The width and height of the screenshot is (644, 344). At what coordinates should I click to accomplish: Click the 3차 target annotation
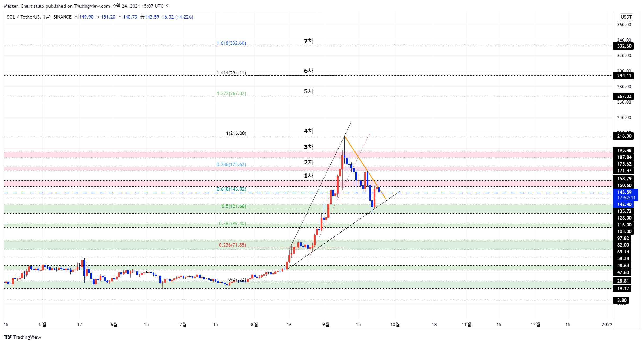click(309, 147)
